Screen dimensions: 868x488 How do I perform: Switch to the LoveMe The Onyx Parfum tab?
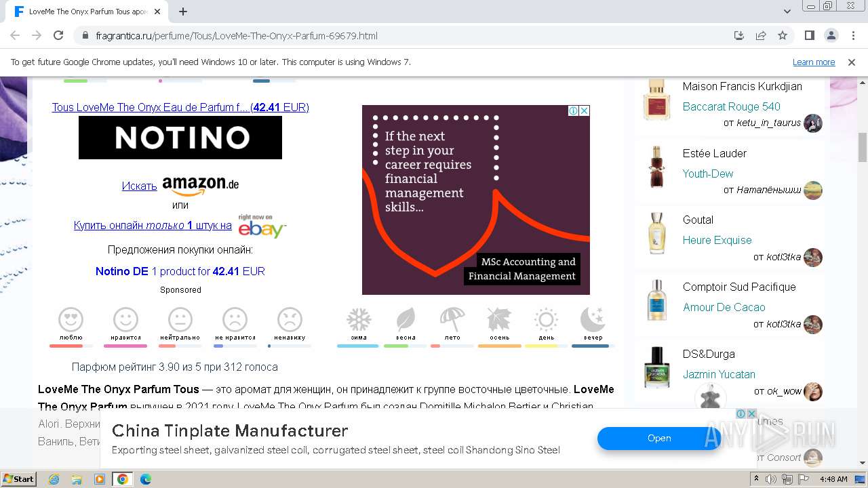point(88,12)
